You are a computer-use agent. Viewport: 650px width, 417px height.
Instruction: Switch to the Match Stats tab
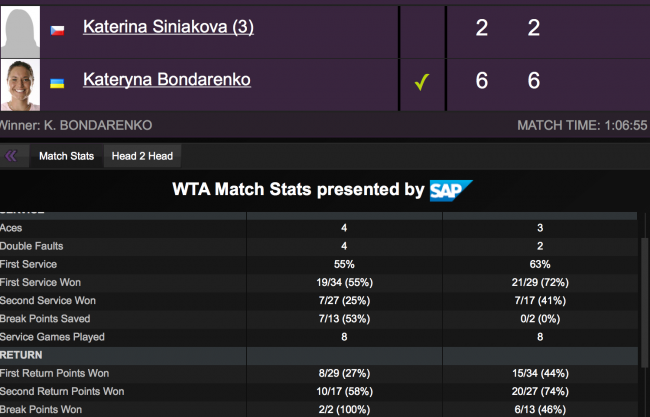click(66, 156)
